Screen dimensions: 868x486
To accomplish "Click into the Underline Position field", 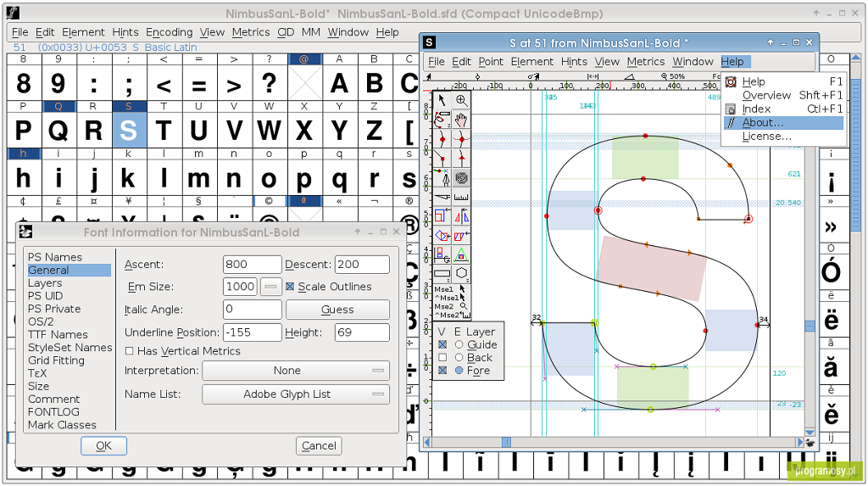I will coord(253,332).
